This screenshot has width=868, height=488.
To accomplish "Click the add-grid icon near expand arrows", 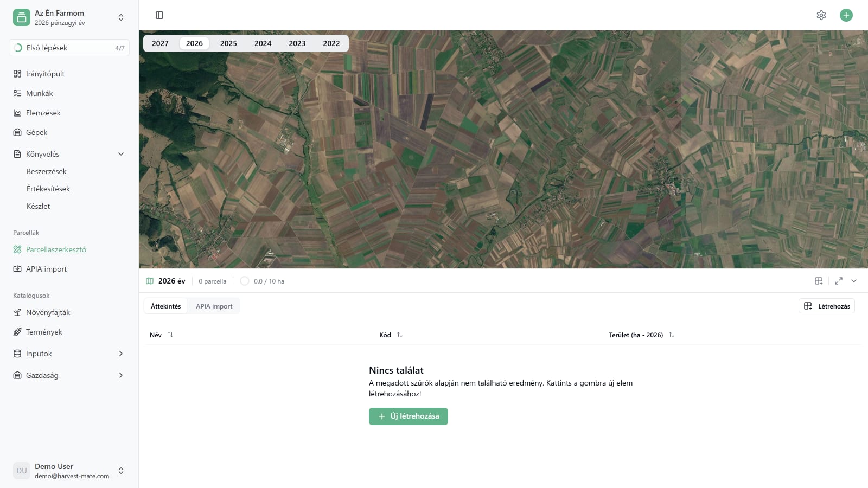I will (x=819, y=281).
